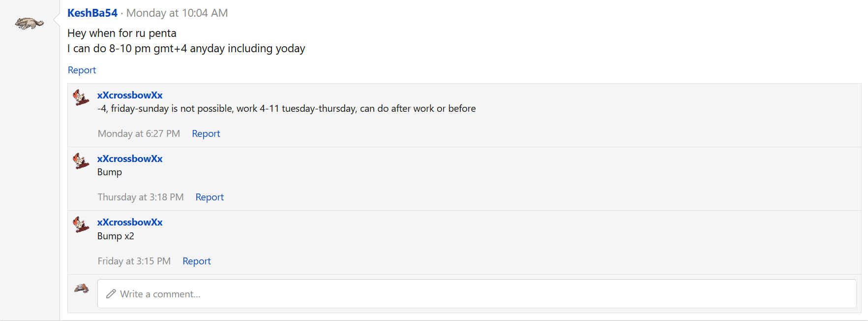Click the "Monday at 6:27 PM" timestamp
The height and width of the screenshot is (321, 868).
click(139, 133)
